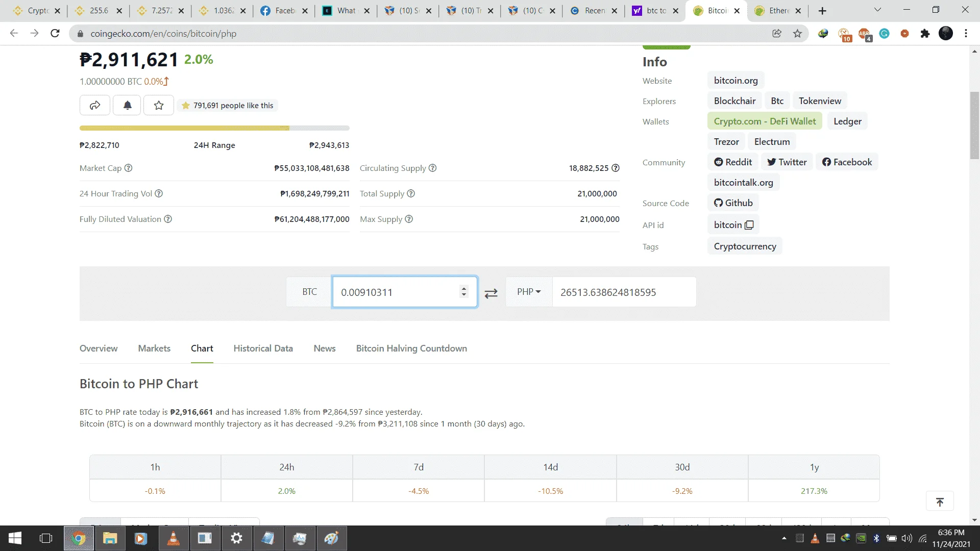The width and height of the screenshot is (980, 551).
Task: Click the Fully Diluted Valuation help icon
Action: (x=168, y=219)
